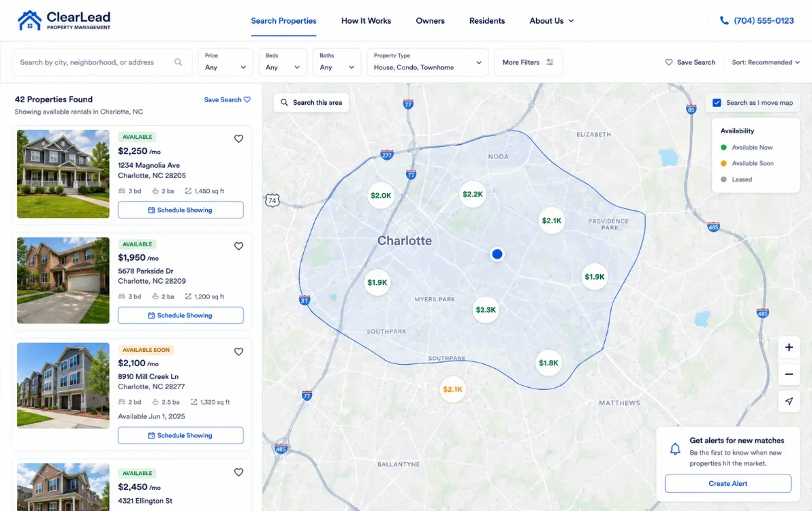Select the $1.9K marker on the map's east side
This screenshot has width=812, height=511.
594,277
